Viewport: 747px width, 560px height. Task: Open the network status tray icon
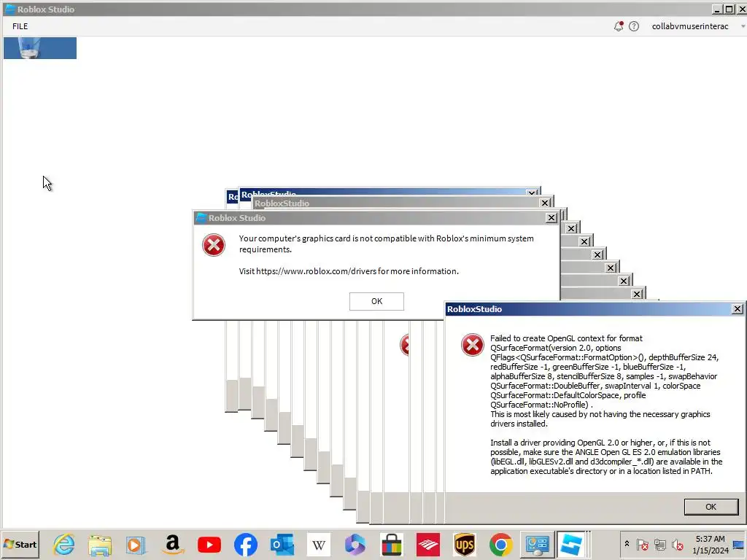[659, 545]
